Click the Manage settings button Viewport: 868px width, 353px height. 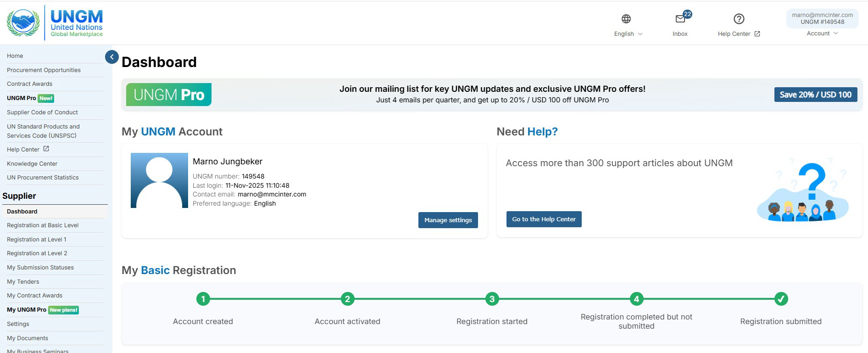point(448,220)
